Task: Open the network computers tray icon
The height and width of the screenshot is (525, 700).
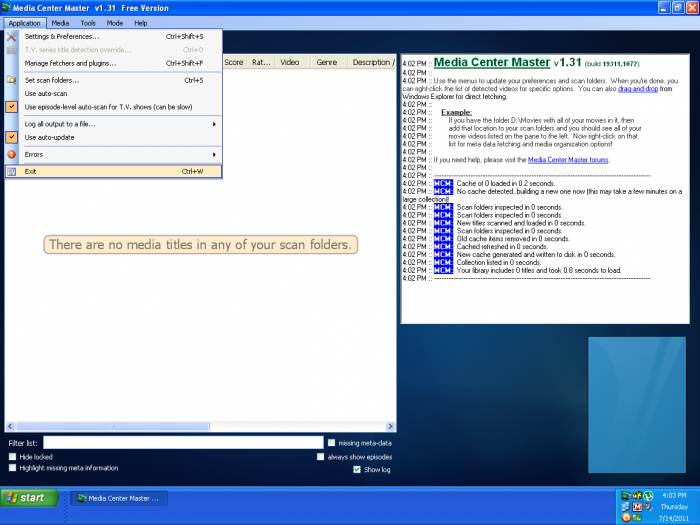Action: pos(626,507)
